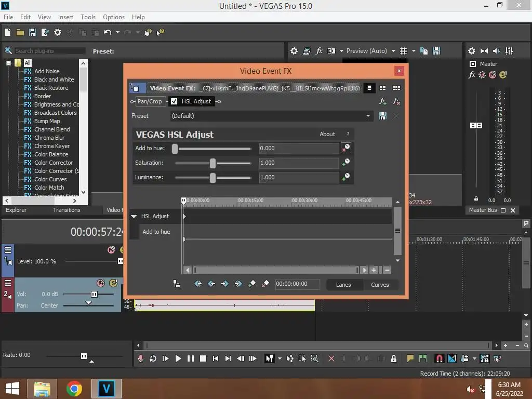Copy snapshot to clipboard in preview toolbar
The height and width of the screenshot is (399, 532).
[424, 51]
